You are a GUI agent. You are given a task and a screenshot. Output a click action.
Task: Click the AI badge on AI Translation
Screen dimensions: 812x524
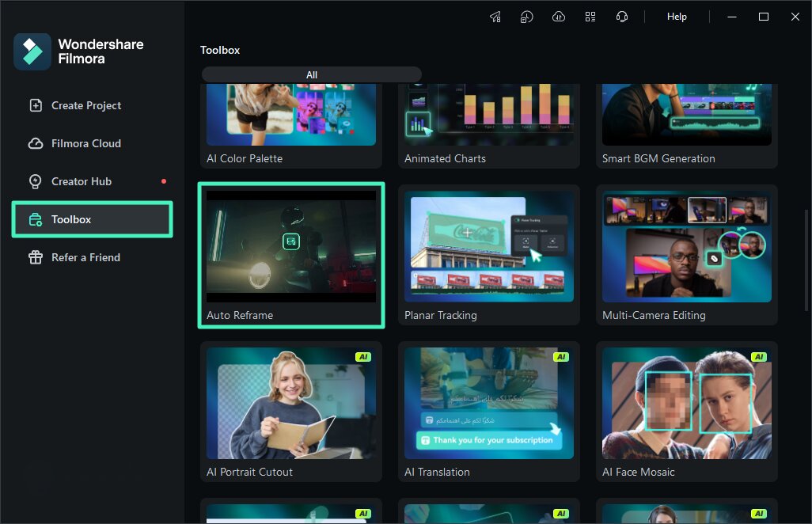561,357
